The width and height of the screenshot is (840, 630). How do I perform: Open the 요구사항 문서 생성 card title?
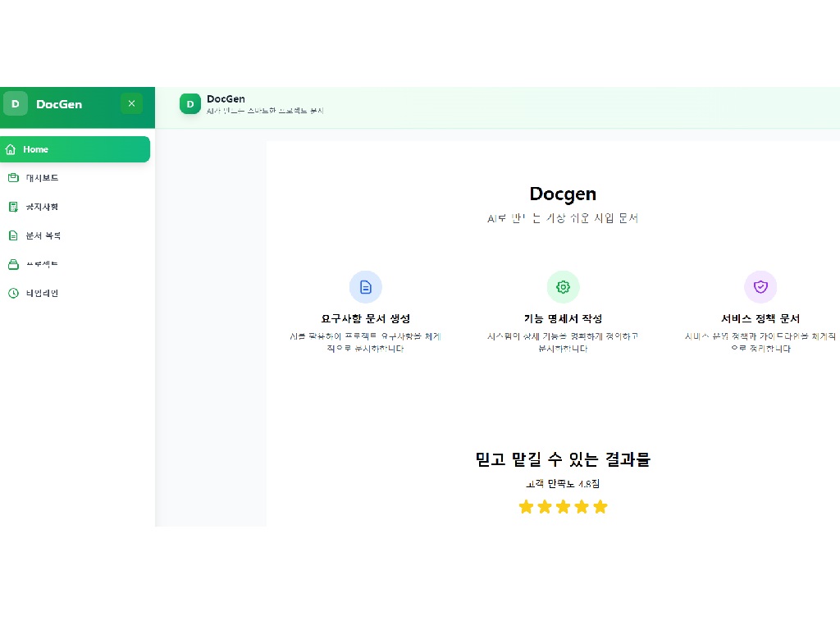[366, 318]
